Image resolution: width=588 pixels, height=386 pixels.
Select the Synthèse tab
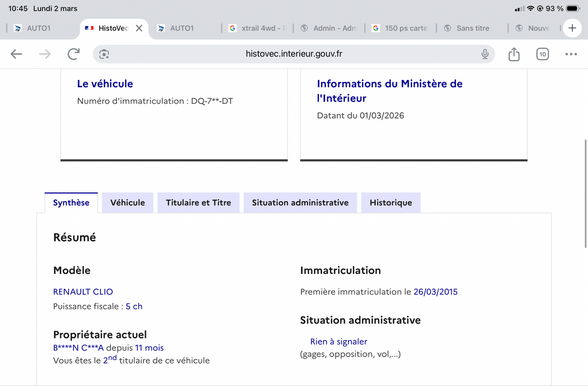tap(71, 202)
